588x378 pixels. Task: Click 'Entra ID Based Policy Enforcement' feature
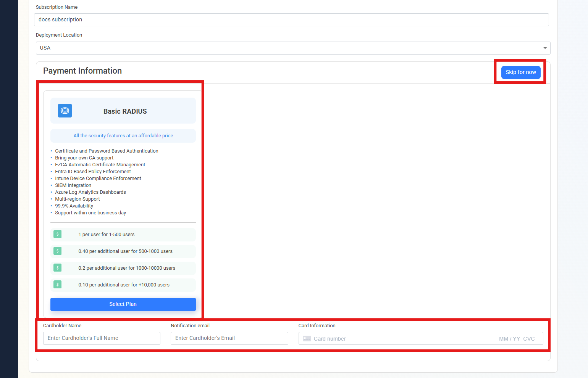(93, 172)
